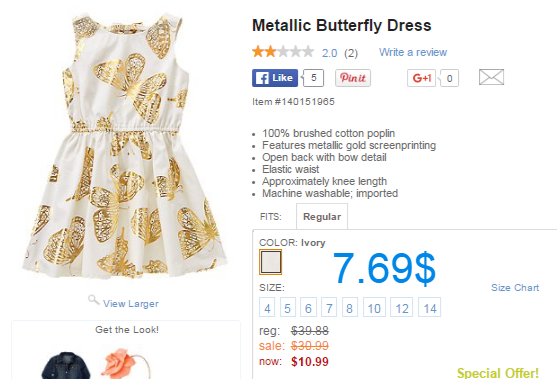
Task: Click the Google +1 button
Action: click(x=421, y=78)
